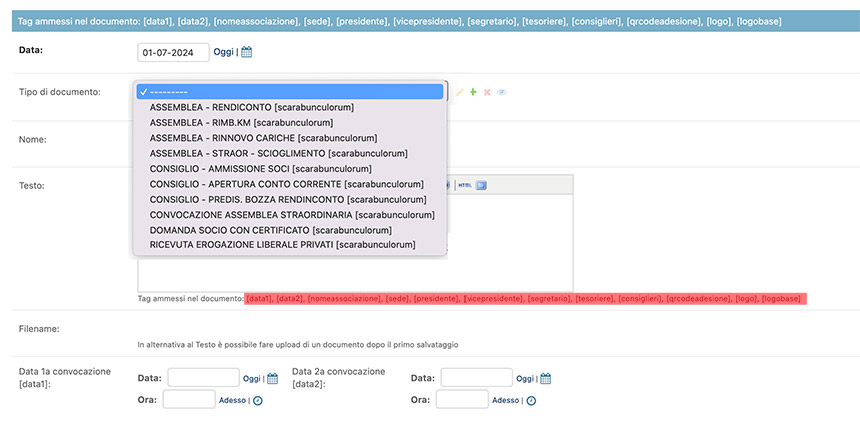
Task: Select the blank '---------' dropdown option
Action: [x=290, y=92]
